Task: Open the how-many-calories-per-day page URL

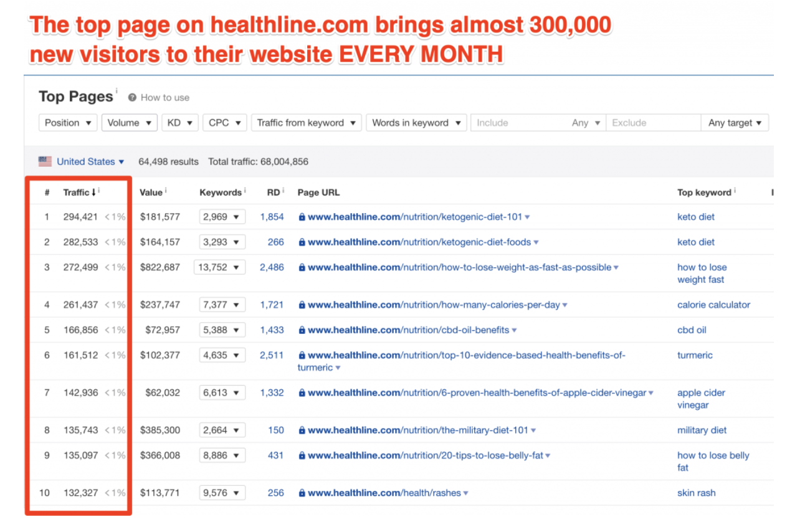Action: click(x=434, y=305)
